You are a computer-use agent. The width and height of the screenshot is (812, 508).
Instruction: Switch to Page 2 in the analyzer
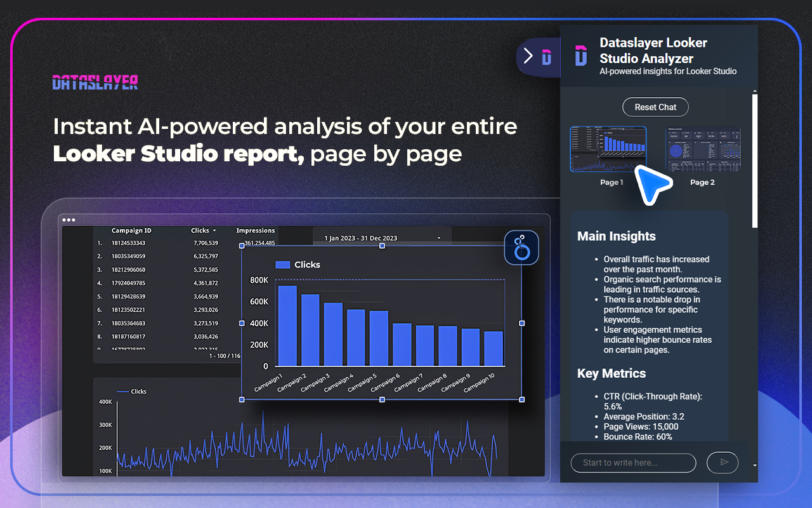tap(702, 150)
